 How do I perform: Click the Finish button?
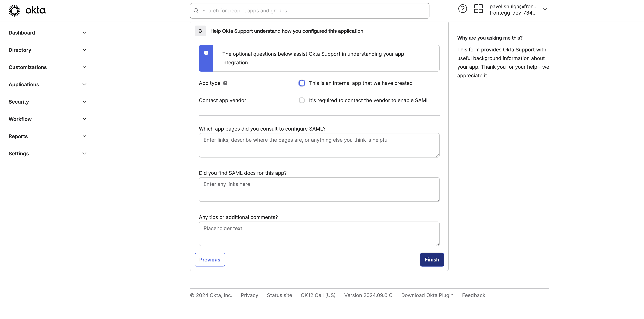[x=432, y=260]
